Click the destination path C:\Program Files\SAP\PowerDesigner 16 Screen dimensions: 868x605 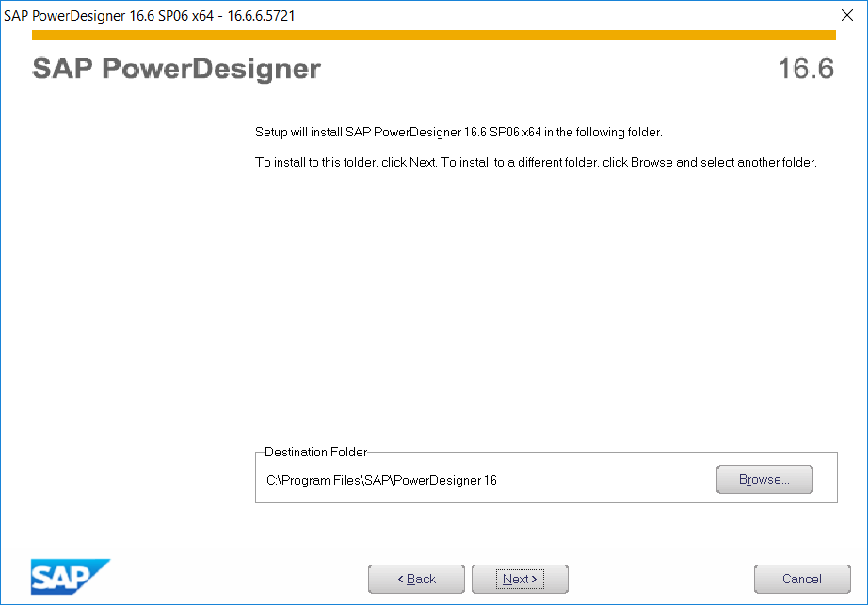click(381, 480)
